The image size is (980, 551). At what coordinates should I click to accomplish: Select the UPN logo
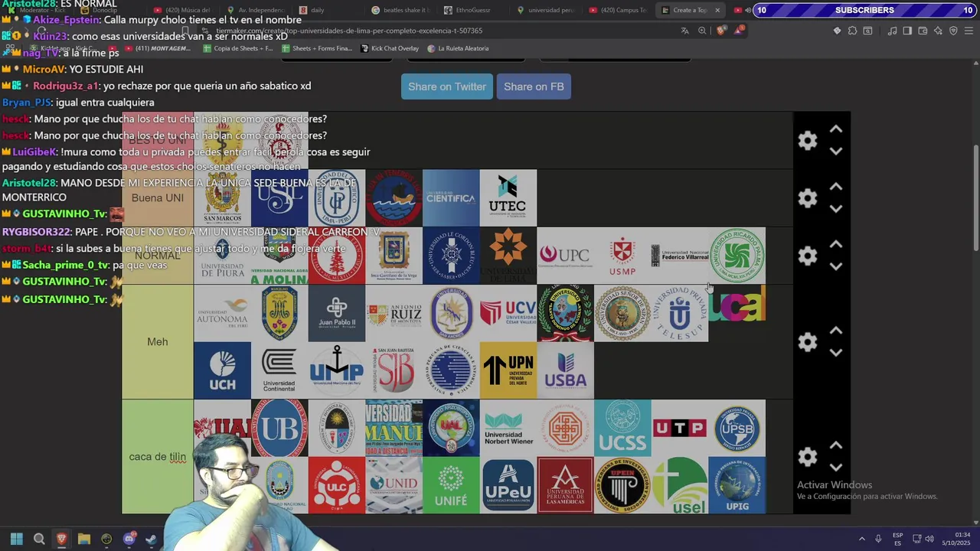coord(508,370)
